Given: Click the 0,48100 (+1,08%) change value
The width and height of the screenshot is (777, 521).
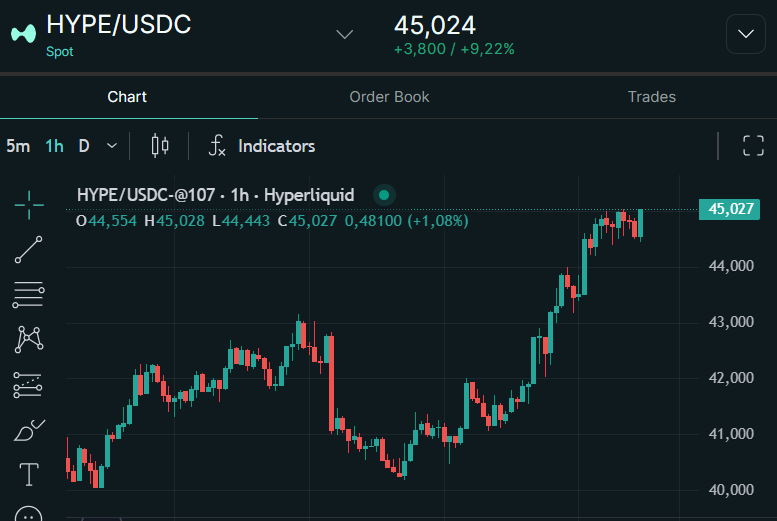Looking at the screenshot, I should tap(406, 221).
